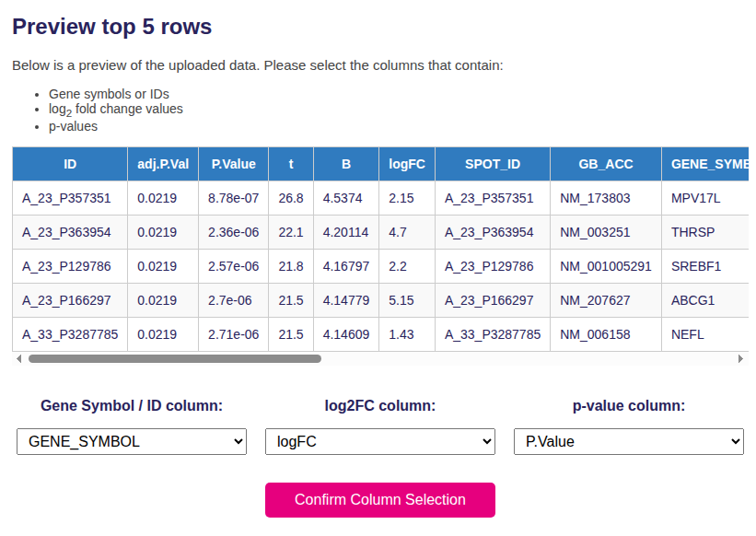
Task: Click t value 21.8
Action: [x=291, y=266]
